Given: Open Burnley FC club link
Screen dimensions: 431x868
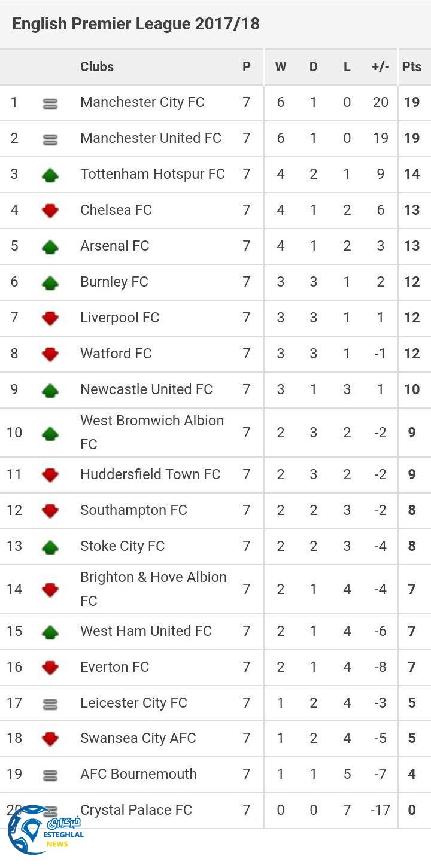Looking at the screenshot, I should click(x=114, y=282).
